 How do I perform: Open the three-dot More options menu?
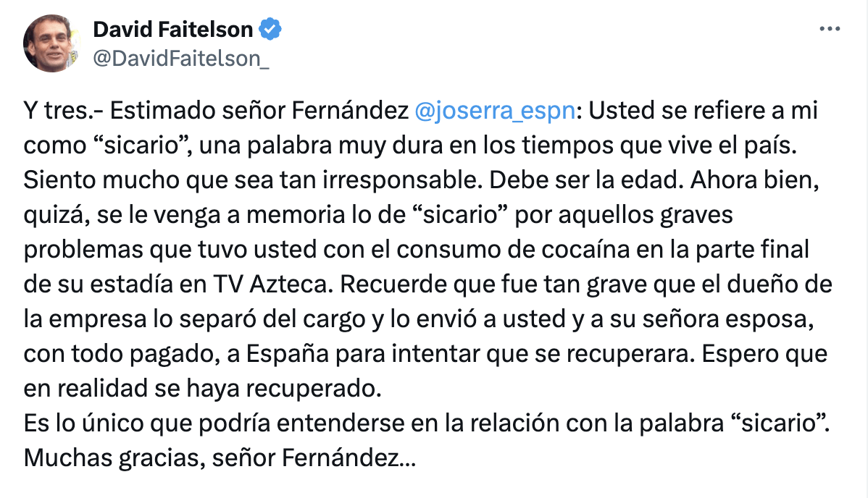point(828,30)
